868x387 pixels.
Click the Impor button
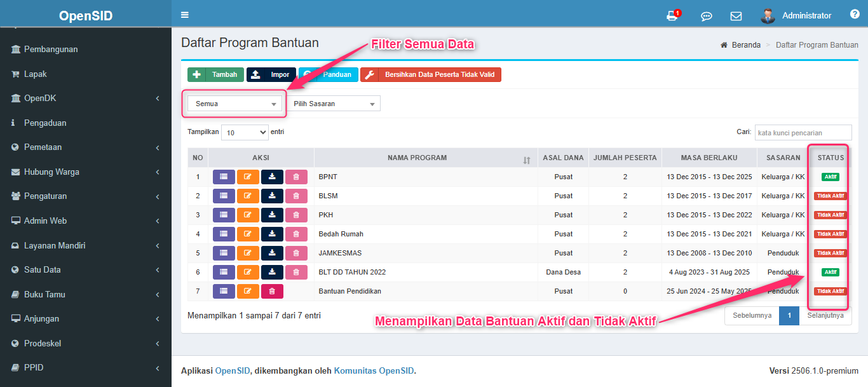point(271,75)
